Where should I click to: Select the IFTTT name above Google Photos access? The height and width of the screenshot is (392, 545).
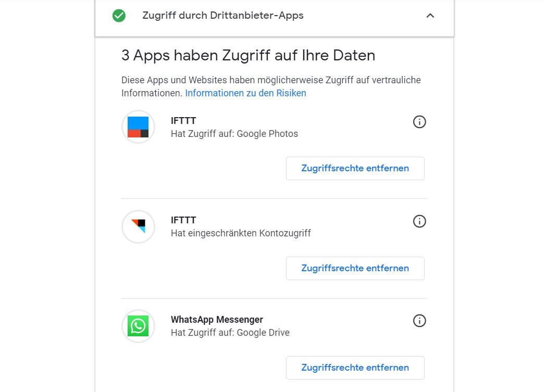tap(183, 121)
